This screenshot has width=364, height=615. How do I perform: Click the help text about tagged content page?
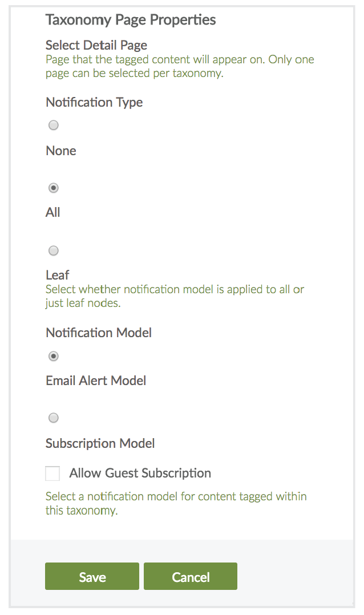pyautogui.click(x=180, y=66)
